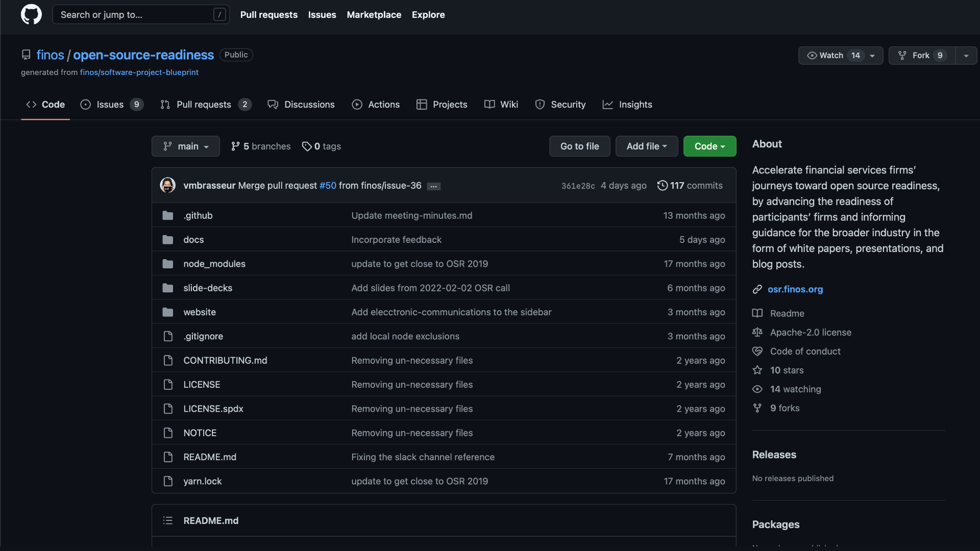The image size is (980, 551).
Task: Click the GitHub octocat logo
Action: click(x=31, y=14)
